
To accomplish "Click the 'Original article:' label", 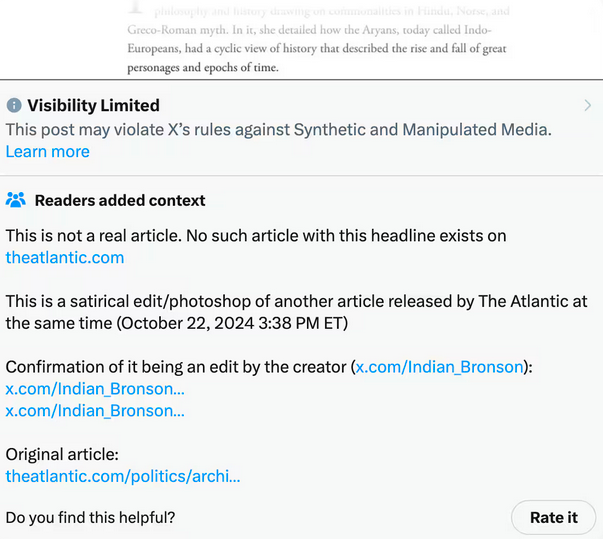I will click(x=62, y=454).
